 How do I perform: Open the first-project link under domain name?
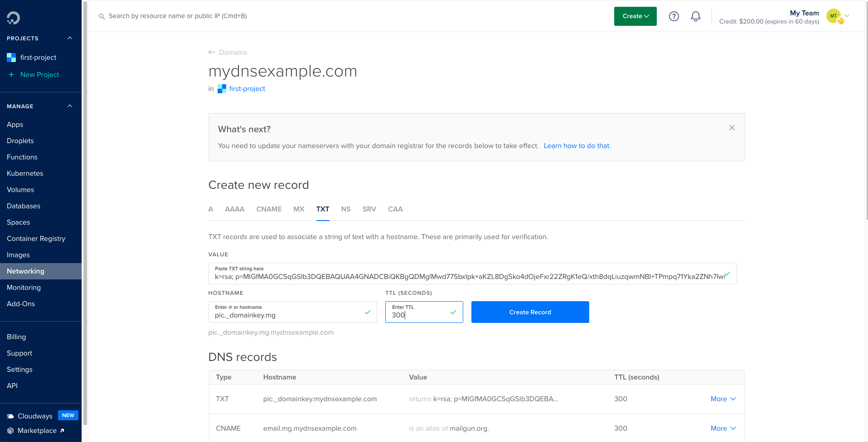[247, 89]
